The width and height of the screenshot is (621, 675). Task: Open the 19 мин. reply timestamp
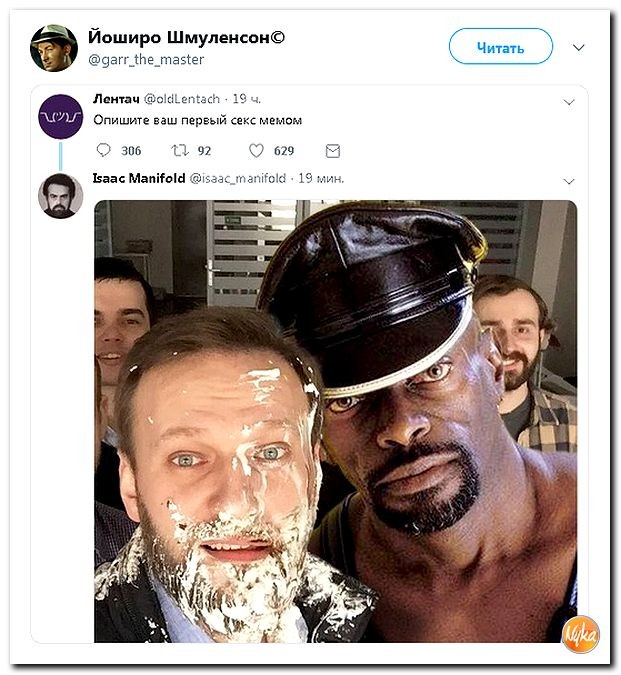[x=322, y=178]
